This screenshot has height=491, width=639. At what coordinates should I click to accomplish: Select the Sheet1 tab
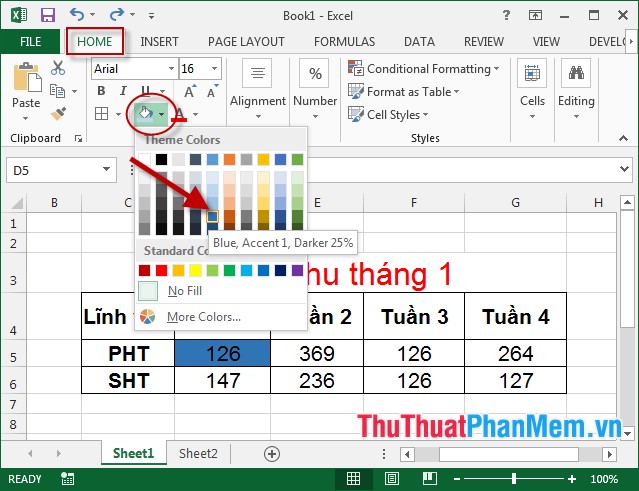click(x=134, y=454)
